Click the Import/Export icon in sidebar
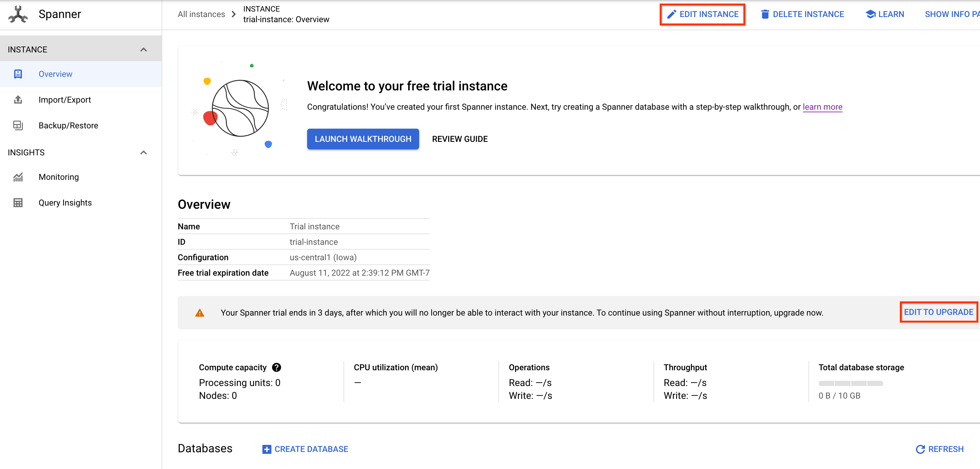The image size is (980, 469). point(19,99)
